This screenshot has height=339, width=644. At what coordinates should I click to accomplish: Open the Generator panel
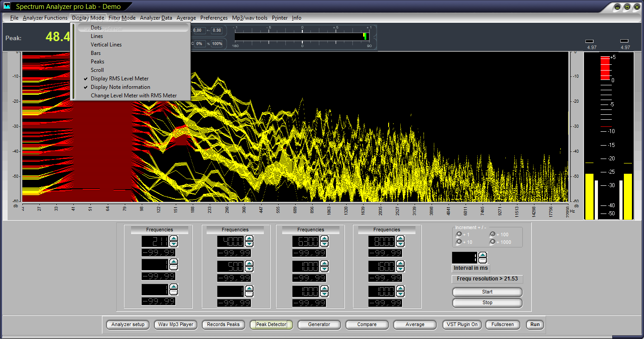tap(319, 325)
